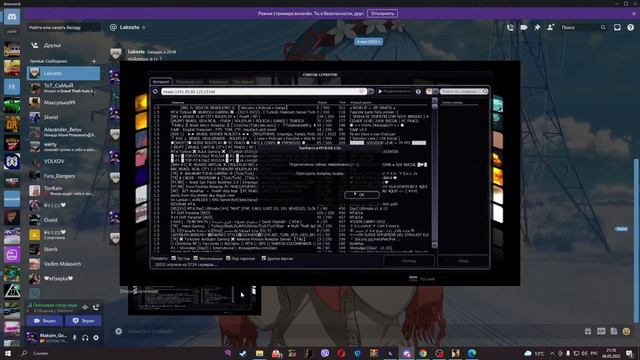Add friends to the DM
The width and height of the screenshot is (640, 360).
(x=551, y=27)
